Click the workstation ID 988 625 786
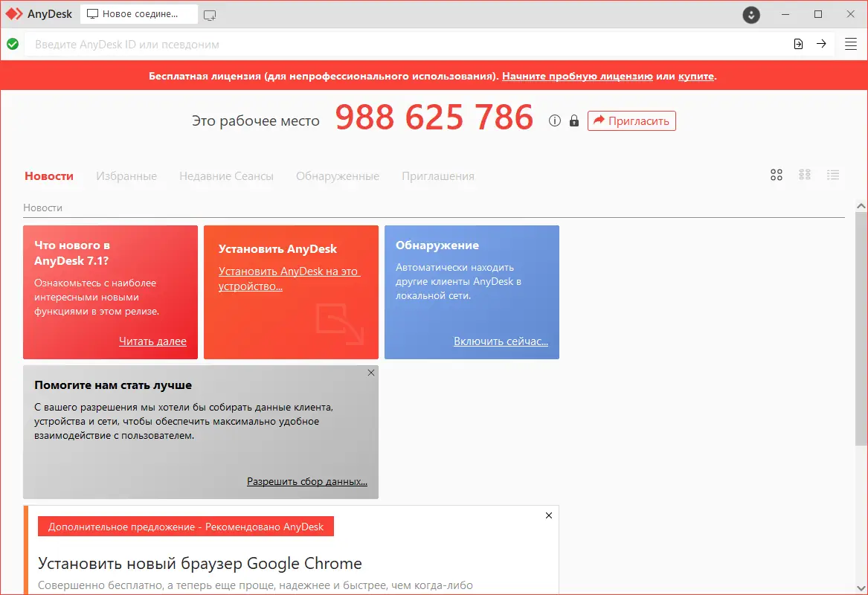Viewport: 868px width, 595px height. [x=434, y=118]
